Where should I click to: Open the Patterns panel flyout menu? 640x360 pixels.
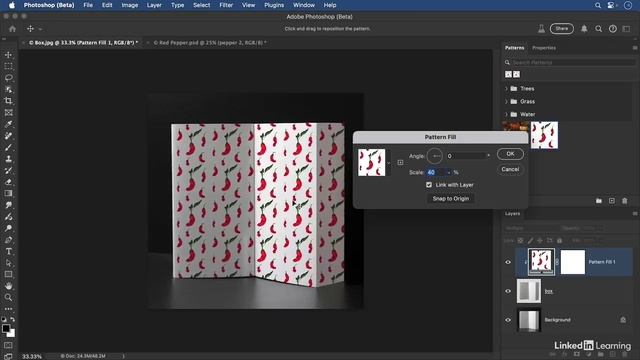[635, 48]
